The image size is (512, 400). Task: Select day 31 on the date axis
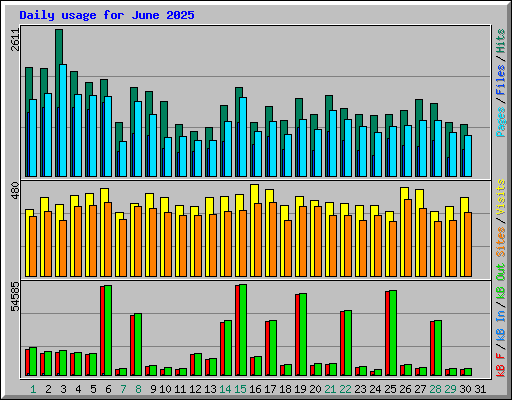click(480, 389)
